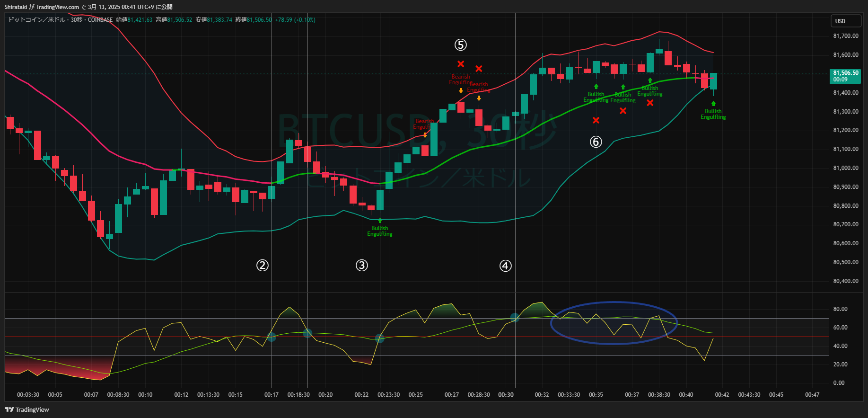868x418 pixels.
Task: Click Bullish Engulfing label under the latest candle
Action: pos(713,114)
